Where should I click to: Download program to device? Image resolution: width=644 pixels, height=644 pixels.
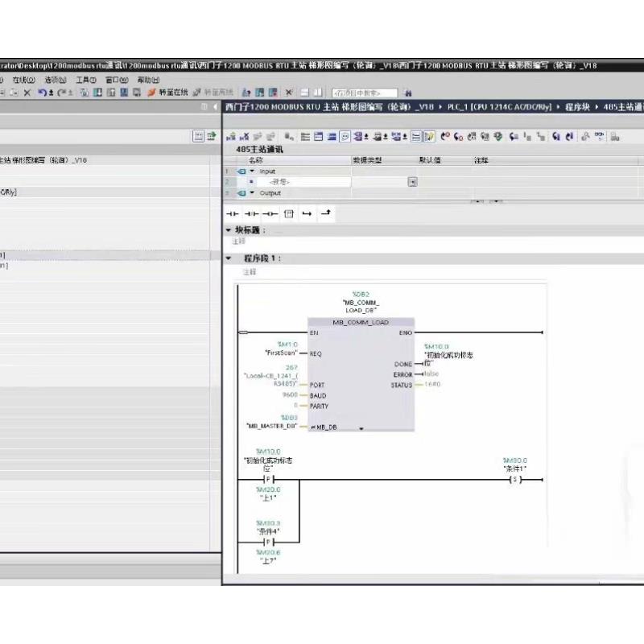97,93
